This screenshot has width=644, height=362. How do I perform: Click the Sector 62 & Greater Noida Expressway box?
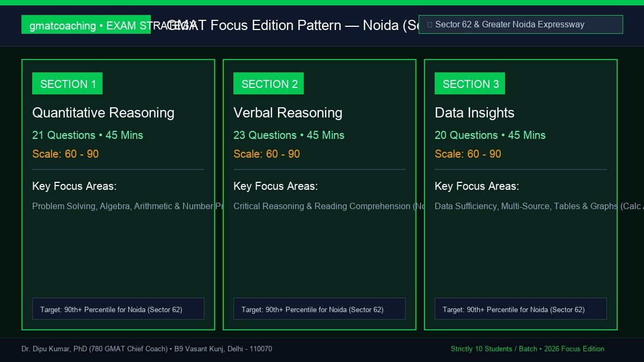pos(521,25)
